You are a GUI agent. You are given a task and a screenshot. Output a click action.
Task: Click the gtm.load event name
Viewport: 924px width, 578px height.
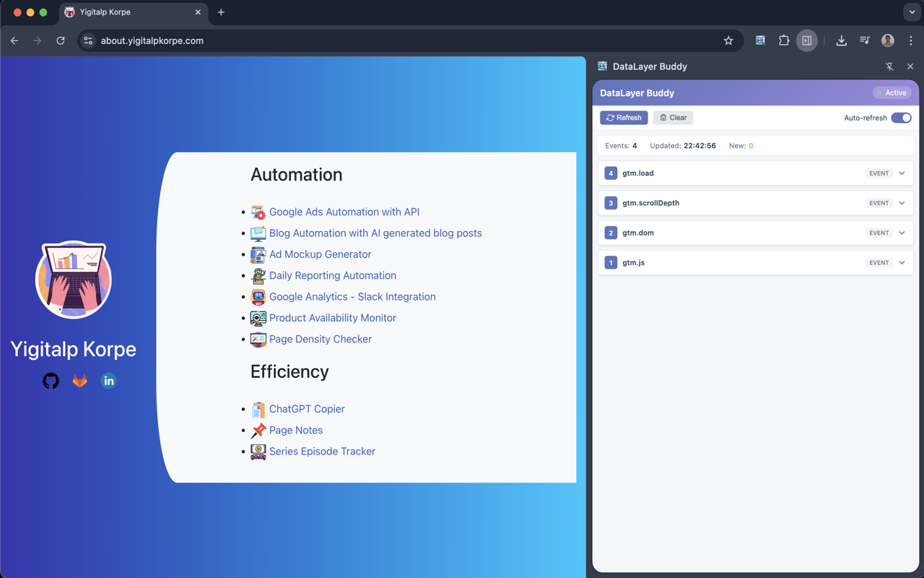click(x=638, y=173)
